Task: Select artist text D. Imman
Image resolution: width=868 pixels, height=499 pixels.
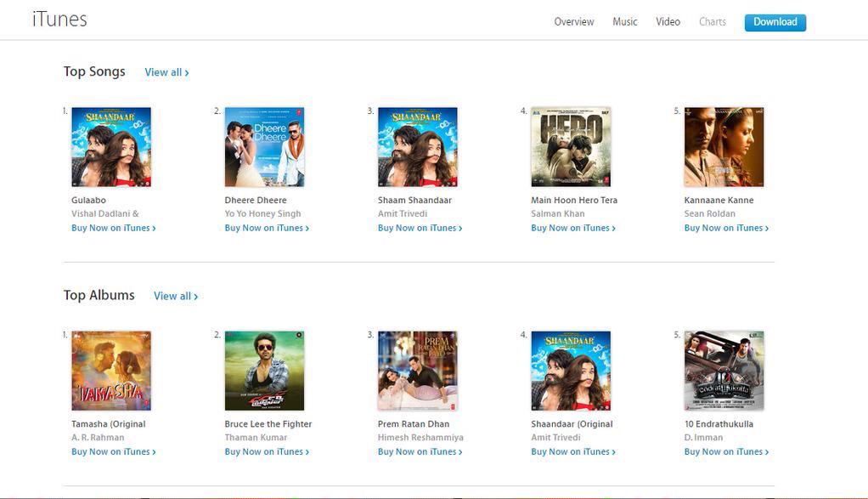Action: (x=703, y=438)
